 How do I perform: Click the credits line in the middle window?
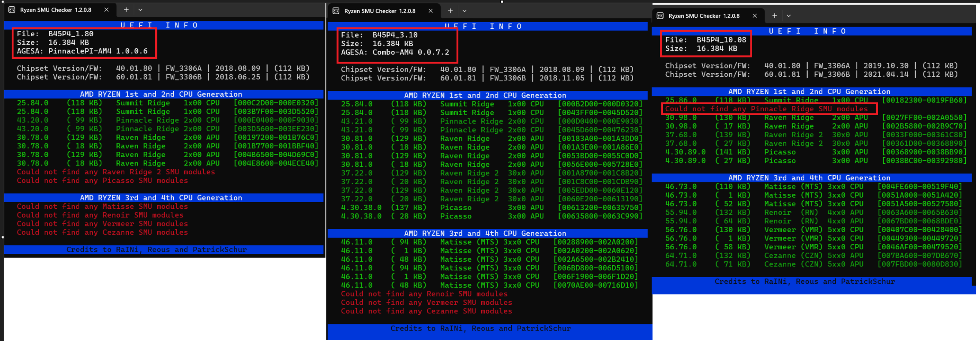tap(481, 328)
